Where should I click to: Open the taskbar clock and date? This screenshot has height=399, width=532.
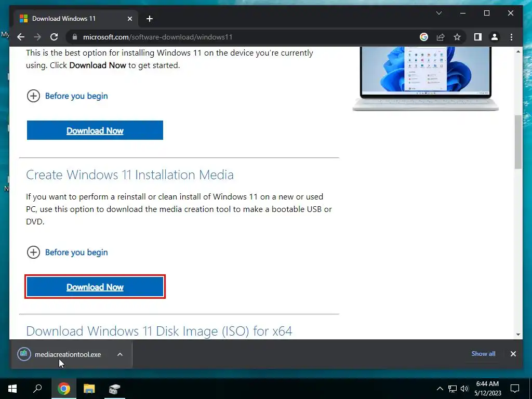[487, 389]
